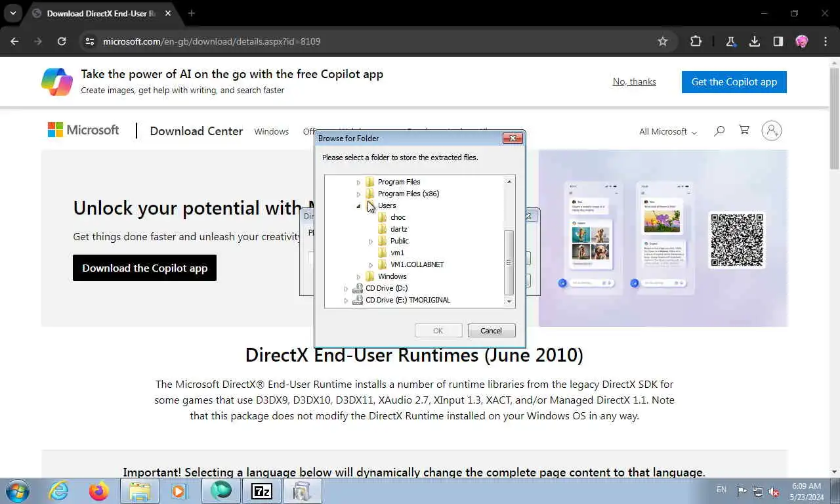This screenshot has height=504, width=840.
Task: Click the browser back arrow
Action: [14, 41]
